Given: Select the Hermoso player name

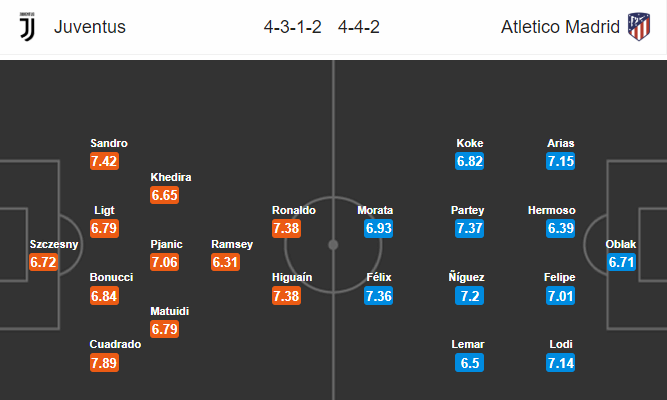Looking at the screenshot, I should [x=551, y=210].
